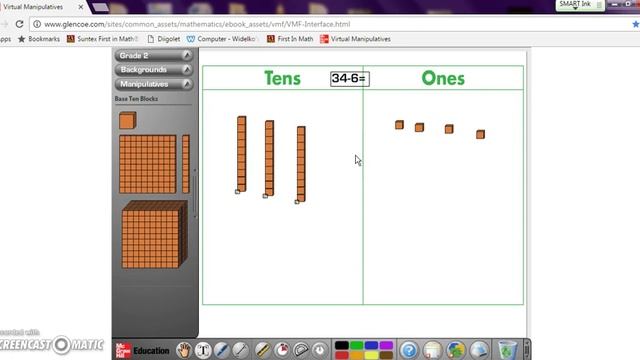Click the rotate handle of third rod
640x360 pixels.
(297, 202)
